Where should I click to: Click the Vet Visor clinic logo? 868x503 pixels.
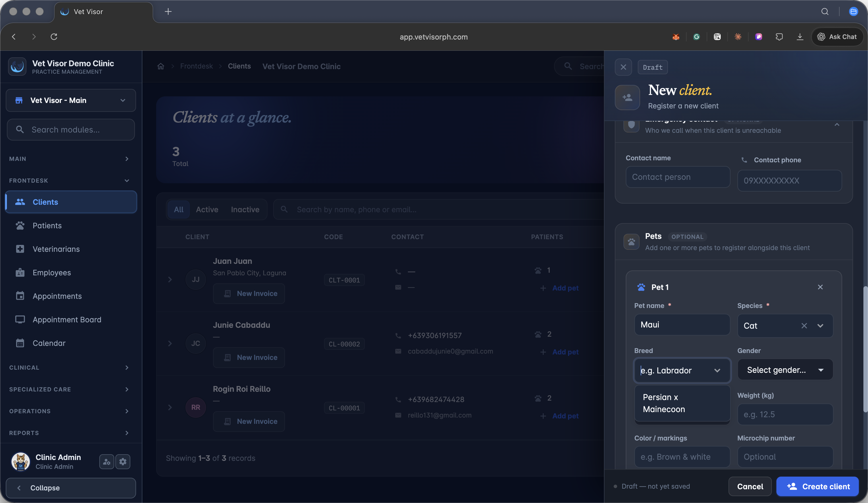point(17,67)
